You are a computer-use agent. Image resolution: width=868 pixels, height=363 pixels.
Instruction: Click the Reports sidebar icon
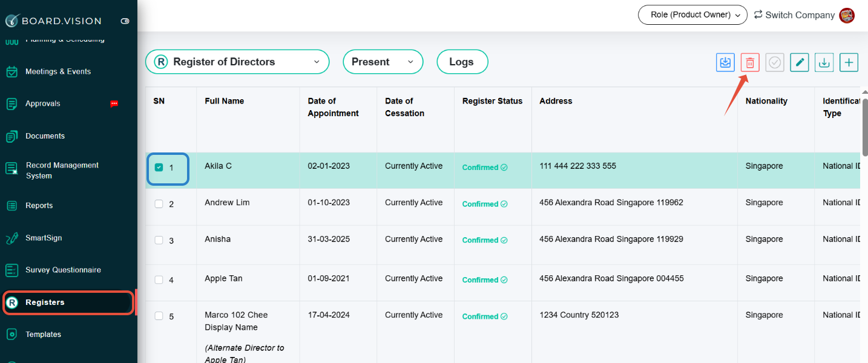pyautogui.click(x=12, y=206)
